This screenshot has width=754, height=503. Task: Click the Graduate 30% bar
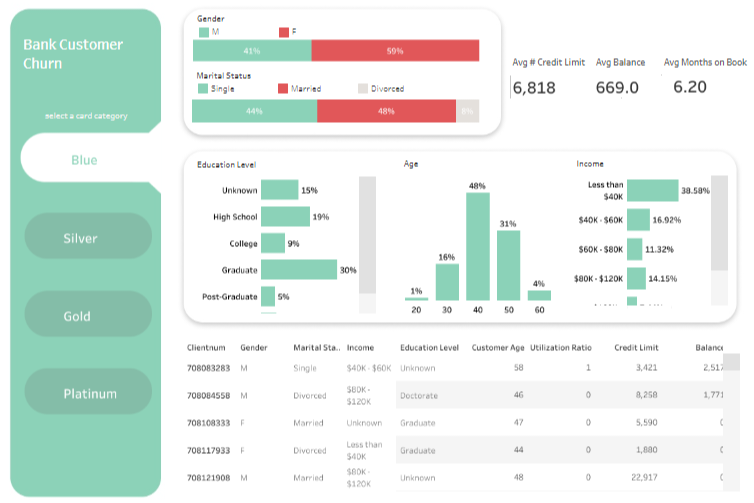(x=299, y=270)
